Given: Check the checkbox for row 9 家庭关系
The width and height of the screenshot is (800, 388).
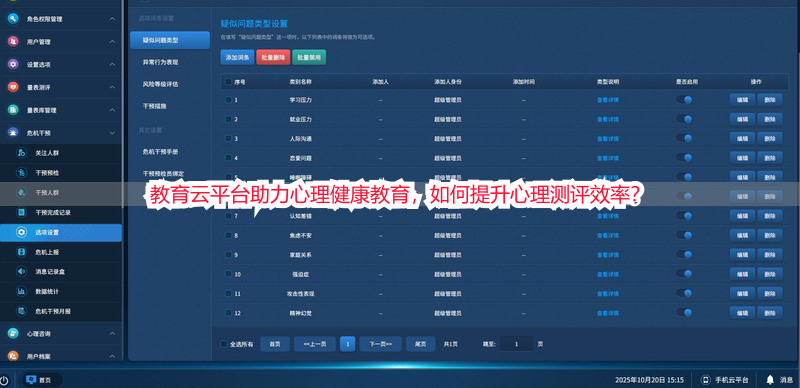Looking at the screenshot, I should pos(228,255).
